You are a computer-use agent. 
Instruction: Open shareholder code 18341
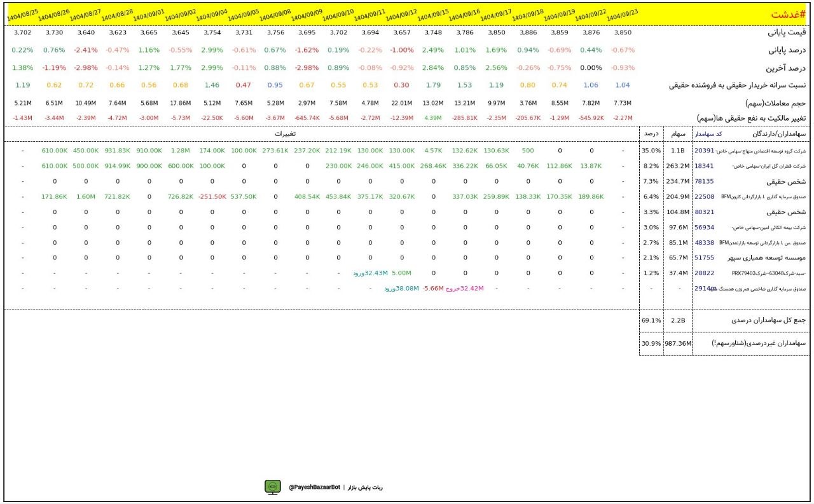point(704,166)
